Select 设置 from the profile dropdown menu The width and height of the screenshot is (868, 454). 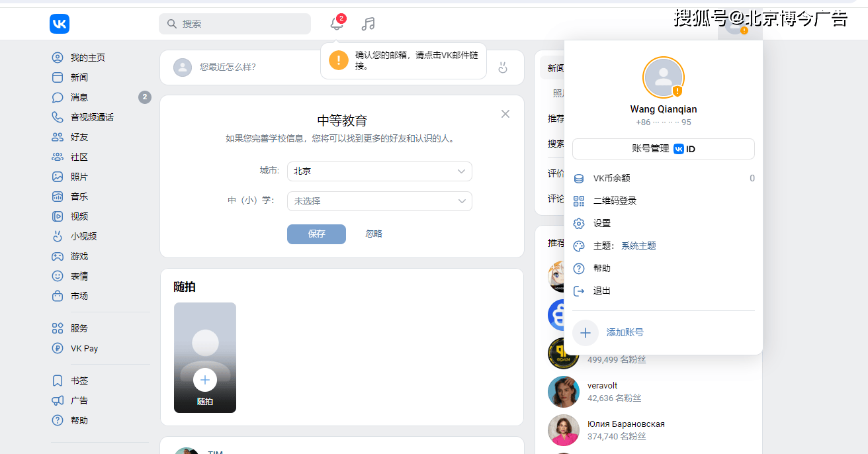[x=601, y=223]
